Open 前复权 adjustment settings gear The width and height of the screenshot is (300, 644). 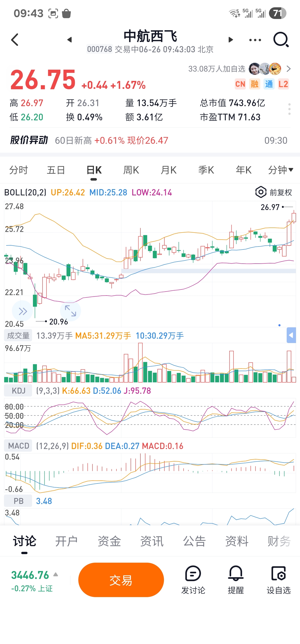(x=274, y=192)
